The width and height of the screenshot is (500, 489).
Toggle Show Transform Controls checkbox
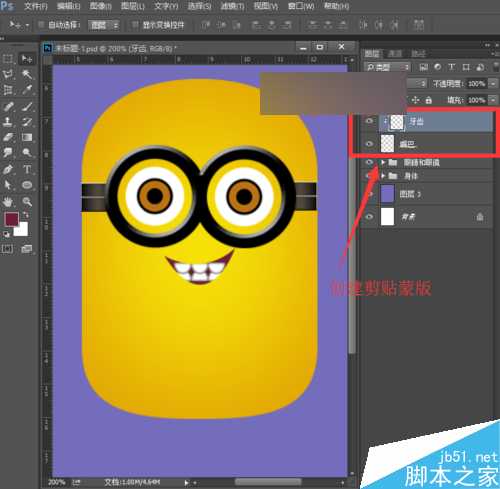pos(135,25)
